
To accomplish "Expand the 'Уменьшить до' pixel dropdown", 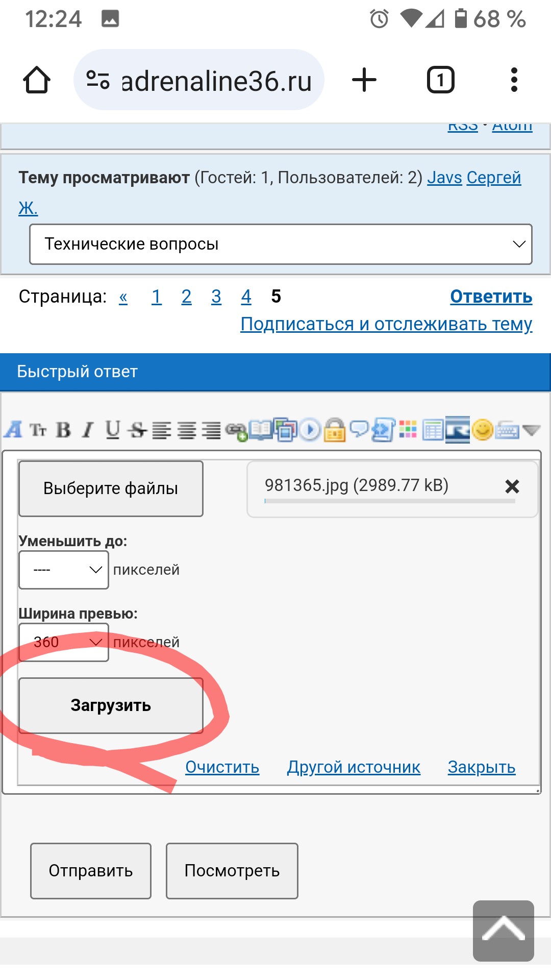I will (x=64, y=570).
